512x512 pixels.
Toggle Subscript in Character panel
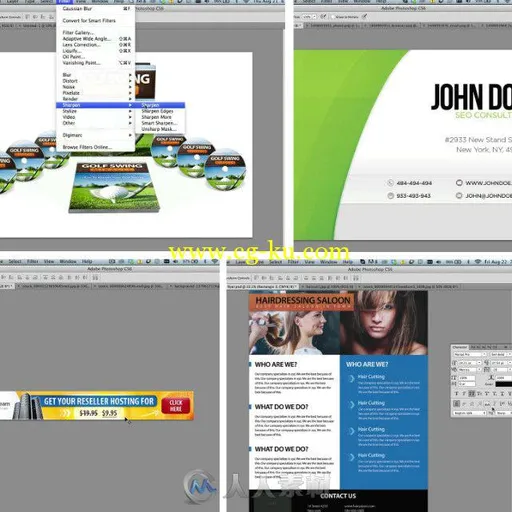click(494, 393)
